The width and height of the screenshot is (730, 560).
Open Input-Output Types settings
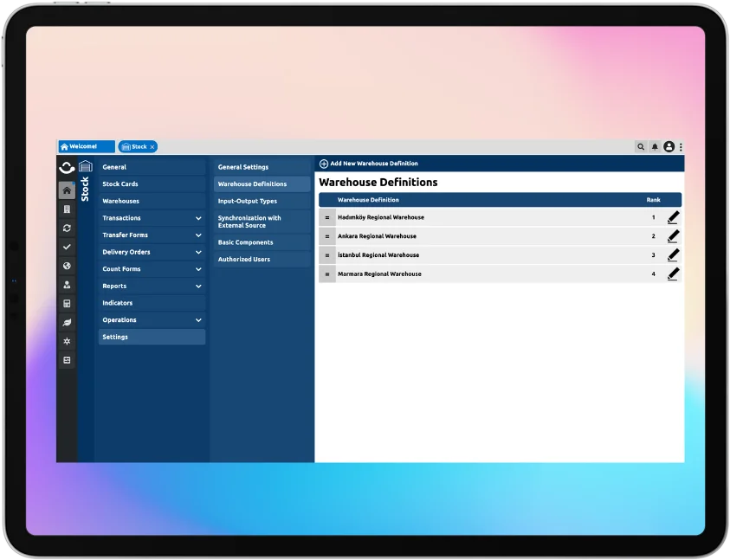248,201
